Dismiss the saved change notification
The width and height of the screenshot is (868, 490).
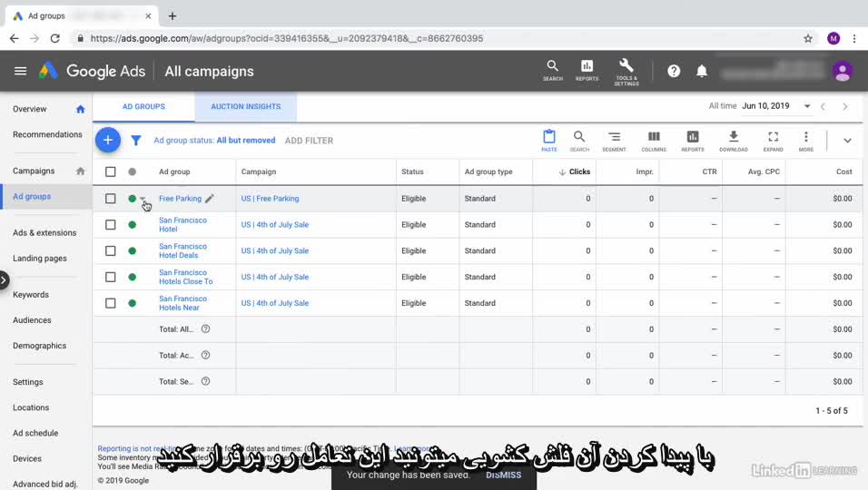pyautogui.click(x=503, y=475)
